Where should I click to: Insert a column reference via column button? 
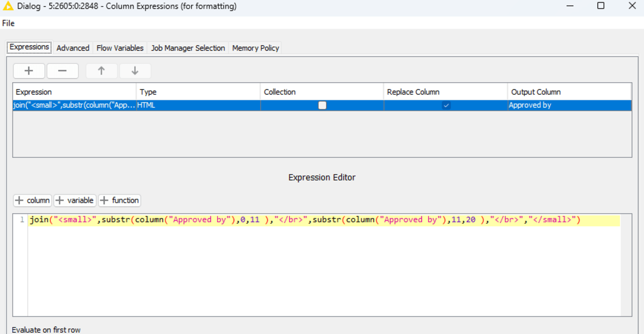pyautogui.click(x=33, y=201)
